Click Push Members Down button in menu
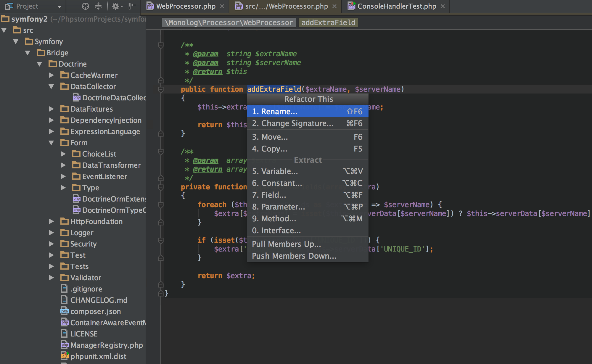Viewport: 592px width, 364px height. tap(294, 256)
